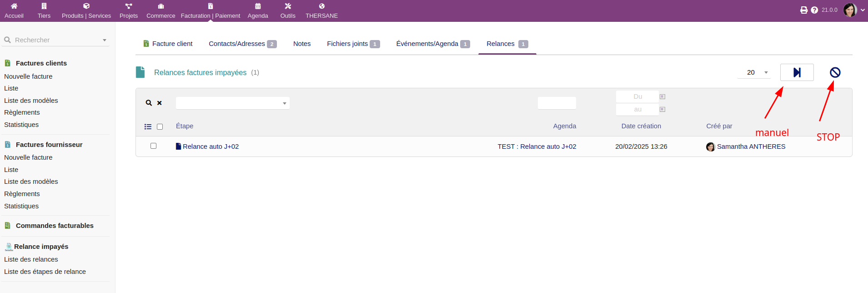Screen dimensions: 868x293
Task: Expand the sidebar Rechercher dropdown arrow
Action: point(105,40)
